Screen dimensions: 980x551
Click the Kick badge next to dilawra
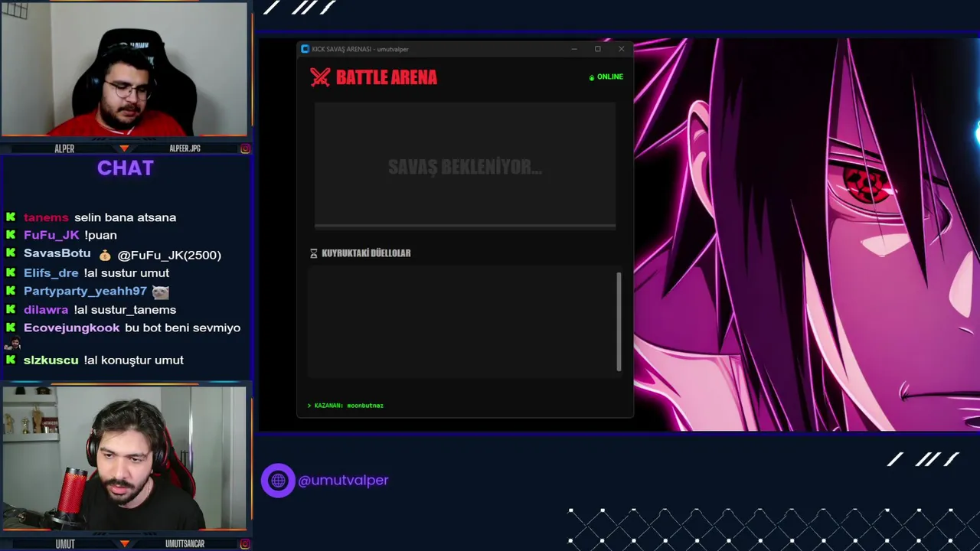coord(11,309)
